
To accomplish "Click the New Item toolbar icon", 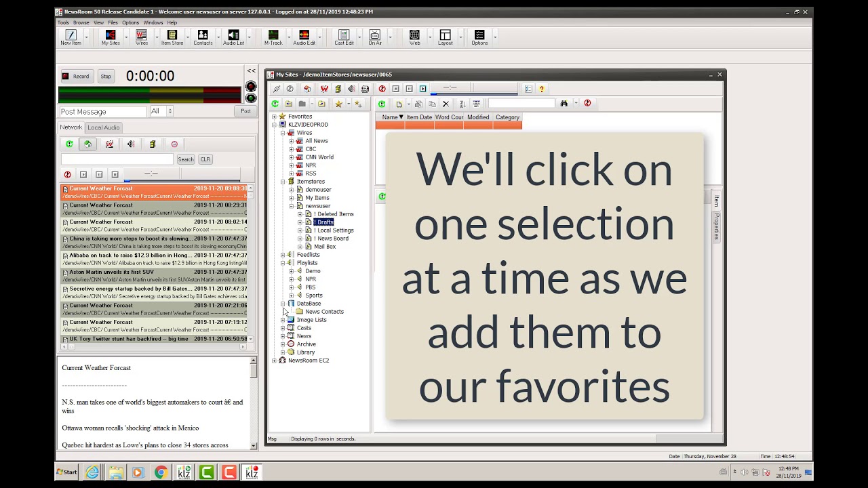I will pyautogui.click(x=71, y=37).
